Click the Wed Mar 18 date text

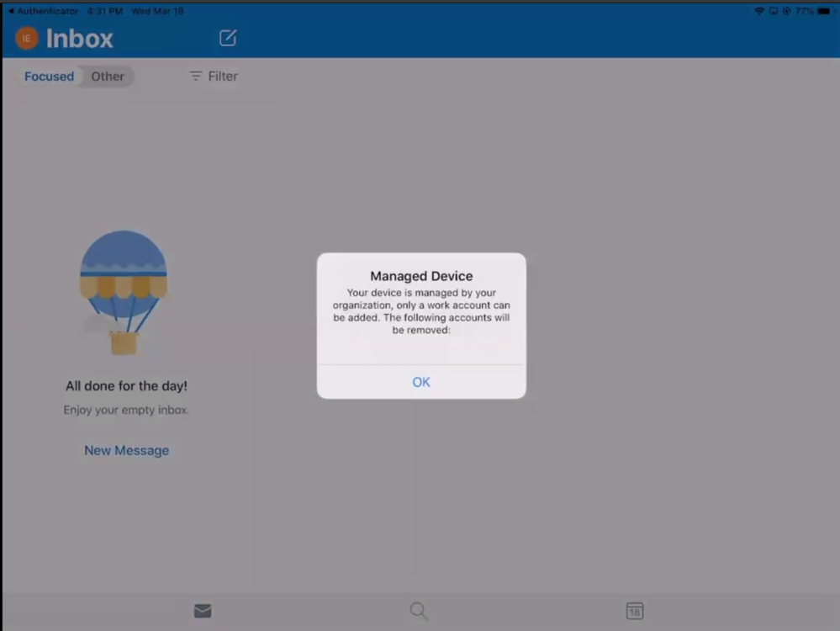coord(157,11)
